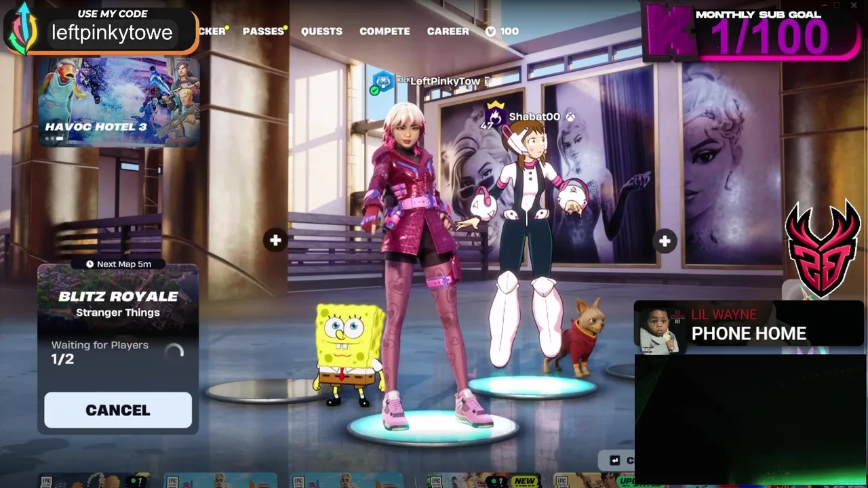Image resolution: width=868 pixels, height=488 pixels.
Task: Click the blue banner icon beside LeftPinkyTow
Action: pyautogui.click(x=383, y=82)
